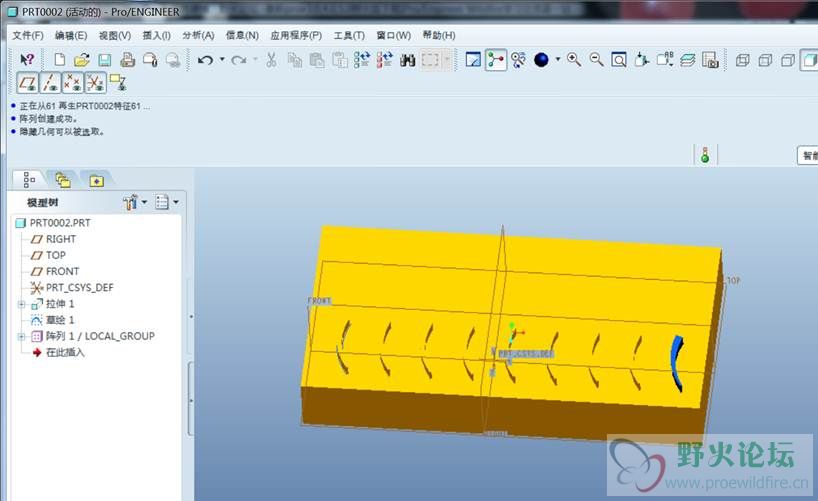Select the TOP datum plane in tree

click(x=49, y=255)
